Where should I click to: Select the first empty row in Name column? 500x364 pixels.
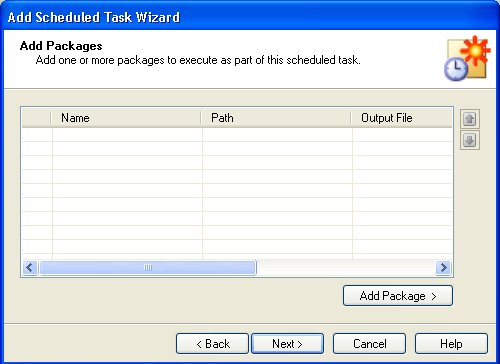click(127, 135)
